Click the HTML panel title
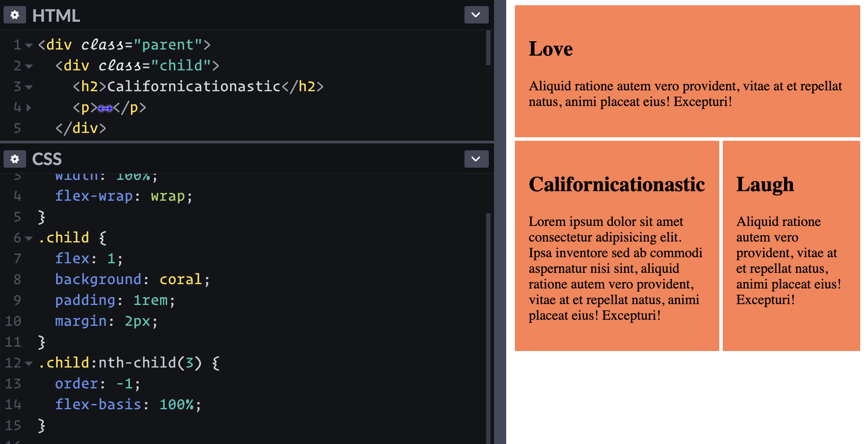The image size is (868, 444). click(56, 16)
